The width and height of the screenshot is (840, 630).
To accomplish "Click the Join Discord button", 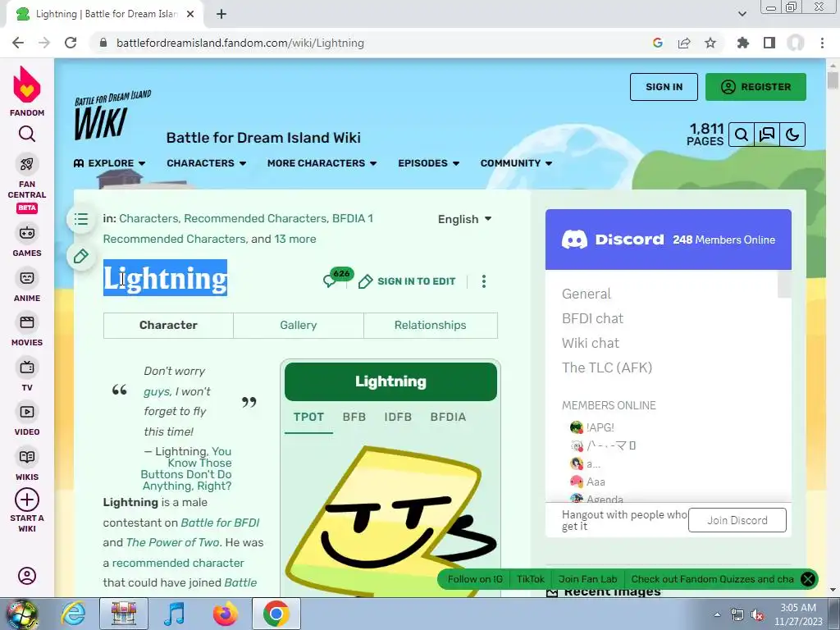I will coord(737,520).
